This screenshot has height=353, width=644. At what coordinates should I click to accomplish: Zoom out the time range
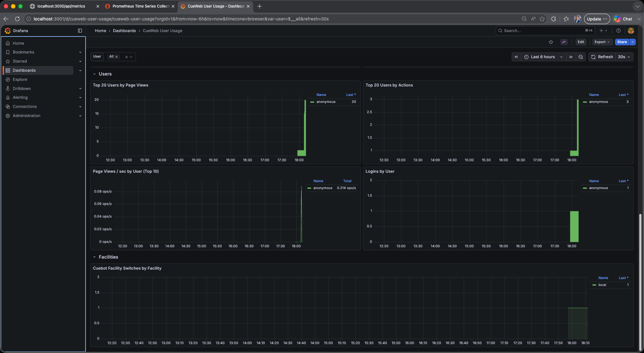coord(581,57)
